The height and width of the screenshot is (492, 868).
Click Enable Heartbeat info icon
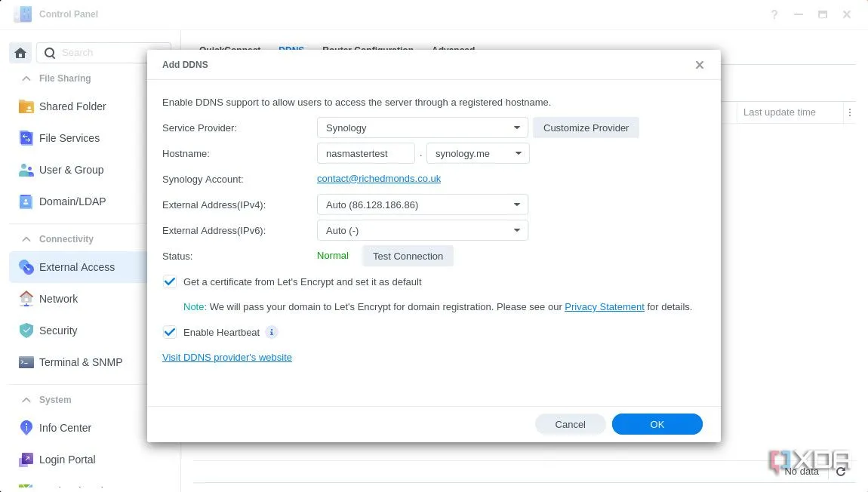coord(271,332)
